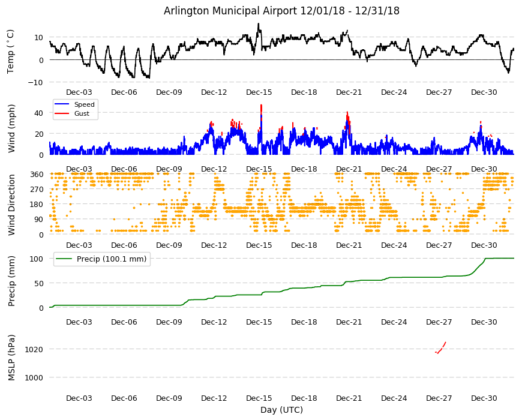Click the red Gust legend line

point(62,113)
